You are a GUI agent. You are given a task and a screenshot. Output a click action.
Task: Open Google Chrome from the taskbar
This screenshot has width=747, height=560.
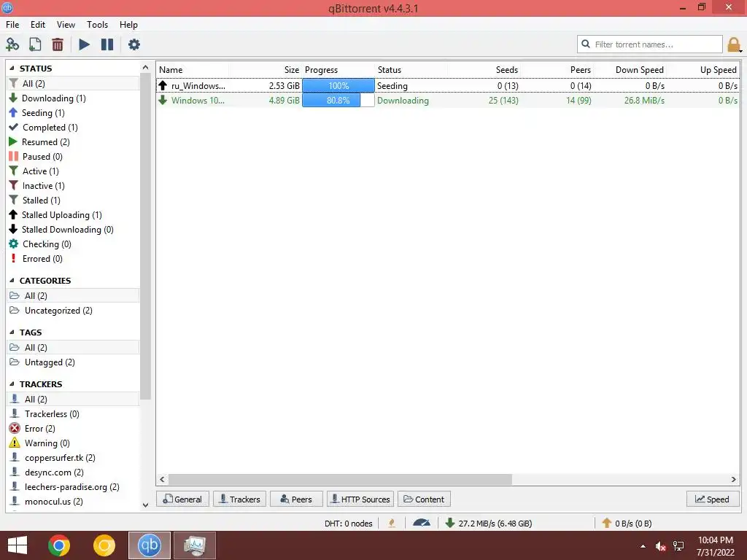point(59,545)
